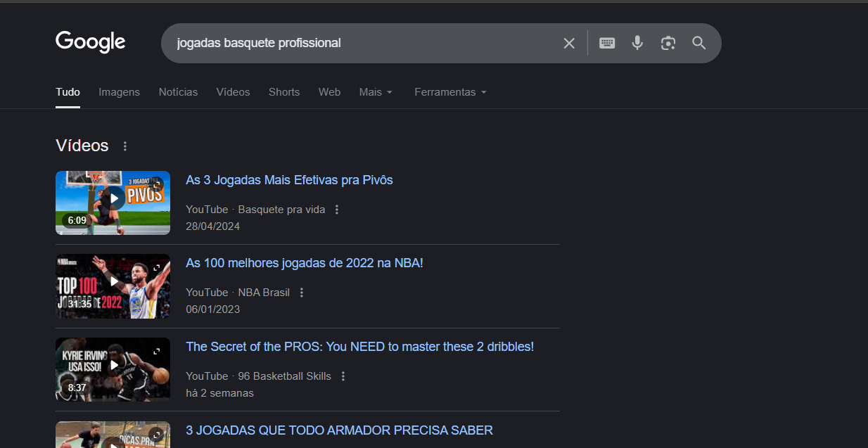Open 'As 100 melhores jogadas de 2022 na NBA!'
Screen dimensions: 868x448
305,263
